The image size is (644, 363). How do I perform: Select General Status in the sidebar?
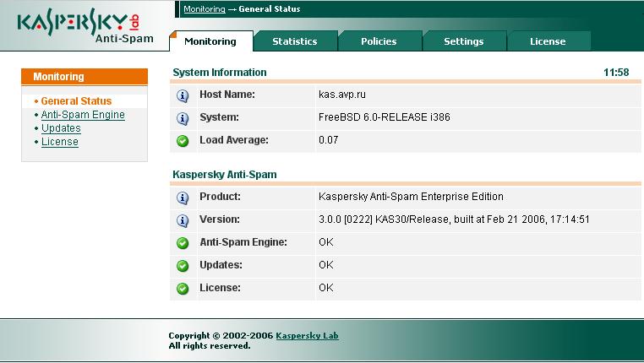pyautogui.click(x=76, y=101)
